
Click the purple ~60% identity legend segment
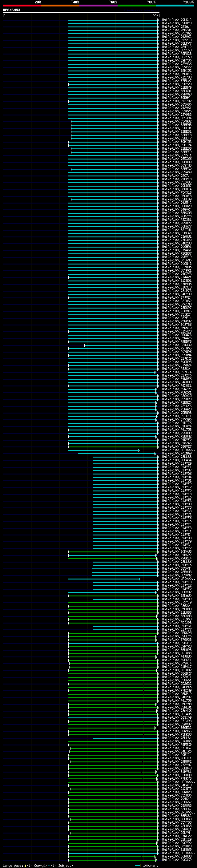99,6
